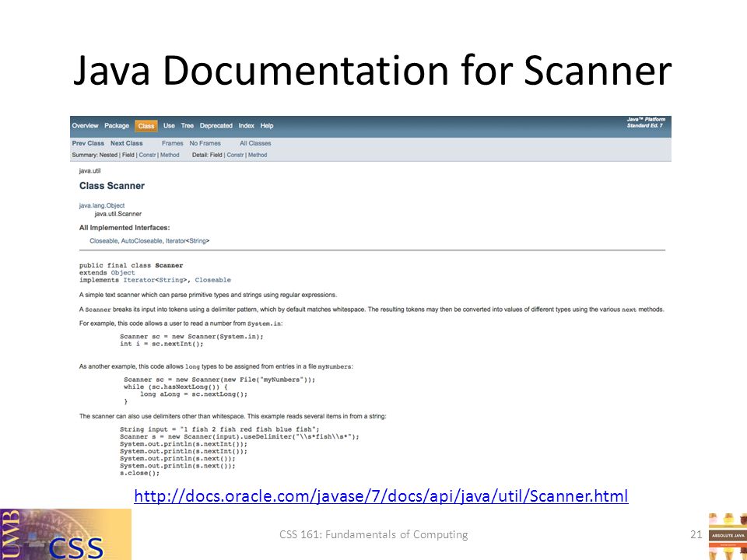
Task: Jump to Constr in Detail row
Action: pos(235,156)
